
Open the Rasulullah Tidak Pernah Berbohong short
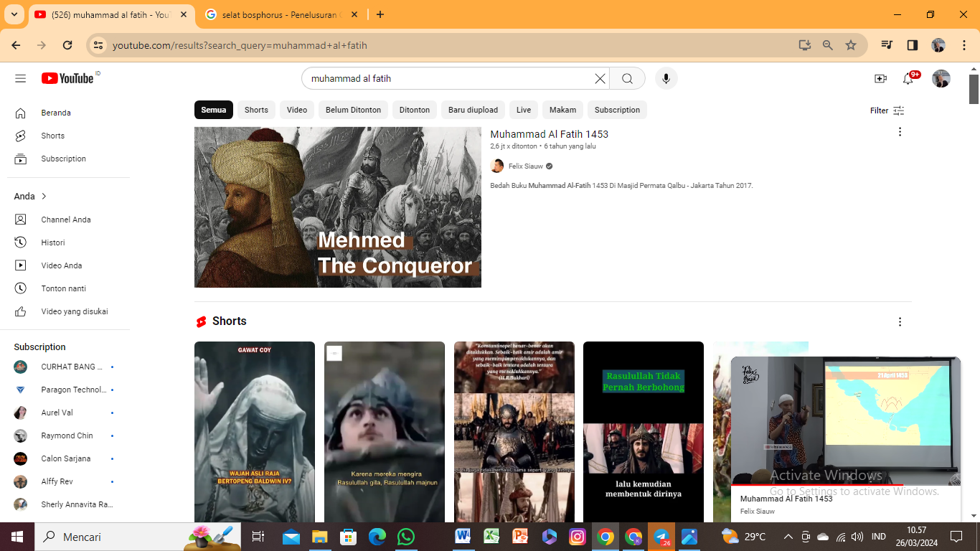click(644, 432)
